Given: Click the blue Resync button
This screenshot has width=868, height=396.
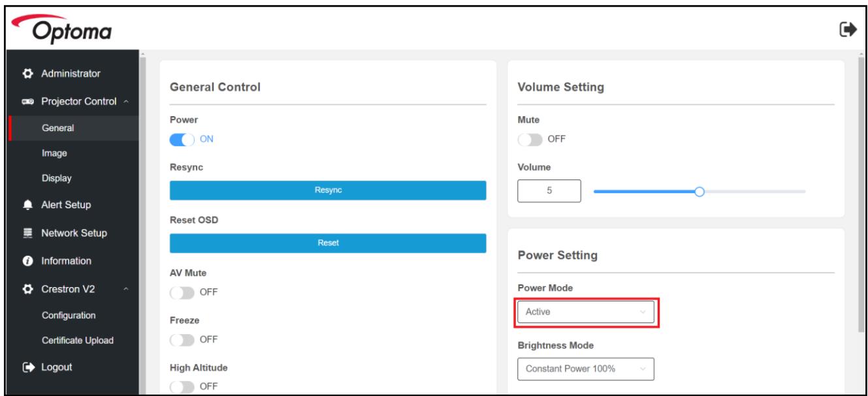Looking at the screenshot, I should [x=328, y=190].
